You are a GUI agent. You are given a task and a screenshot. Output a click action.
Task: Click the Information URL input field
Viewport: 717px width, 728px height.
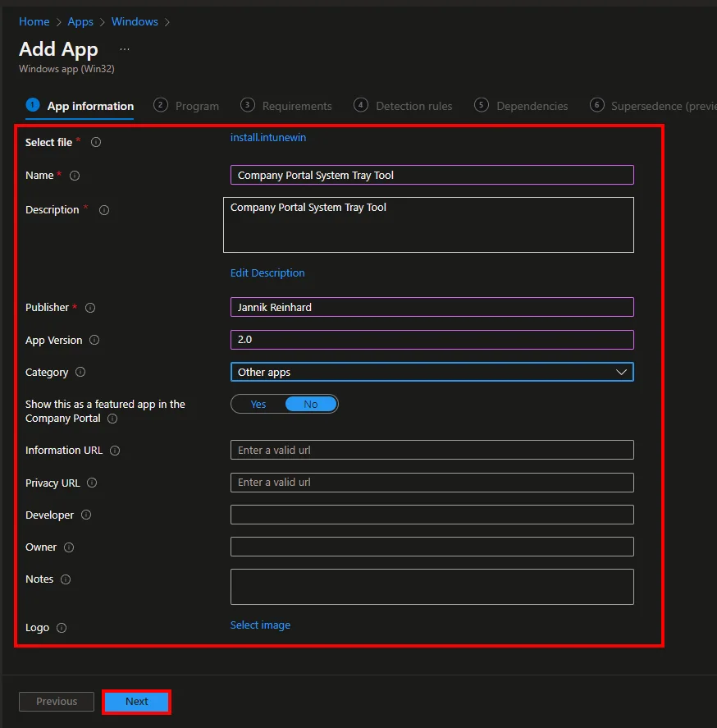[x=432, y=450]
